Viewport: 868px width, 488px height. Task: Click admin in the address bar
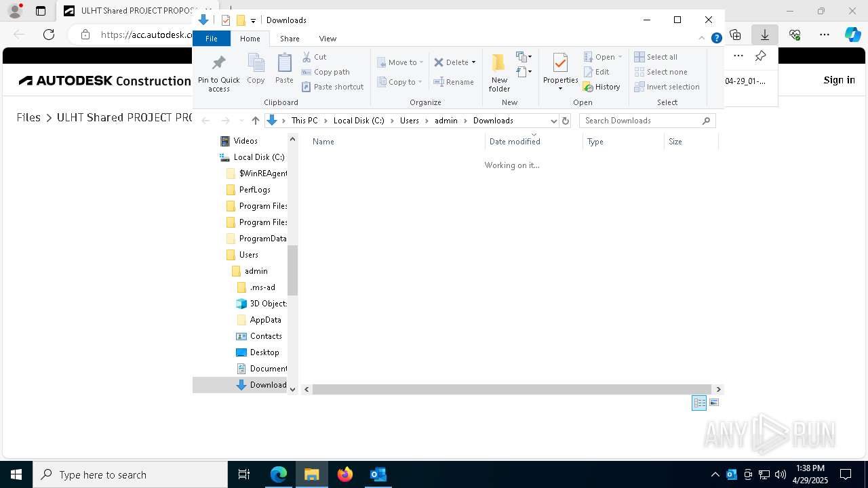[x=446, y=121]
